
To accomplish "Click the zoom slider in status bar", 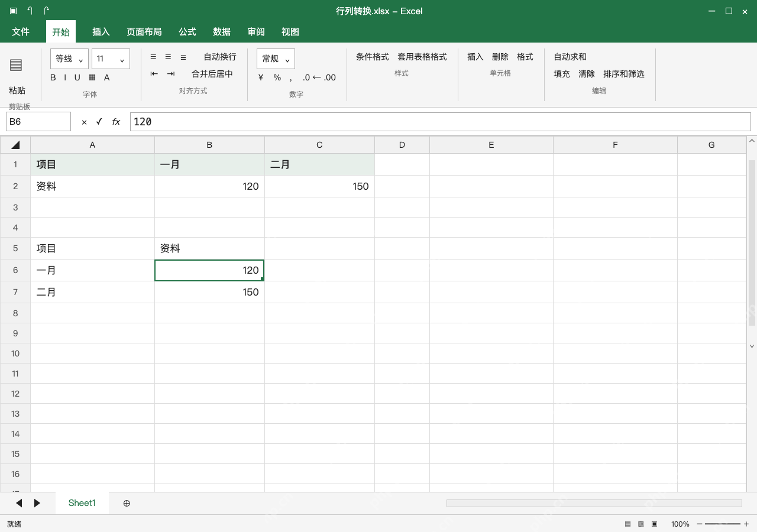I will pos(723,524).
